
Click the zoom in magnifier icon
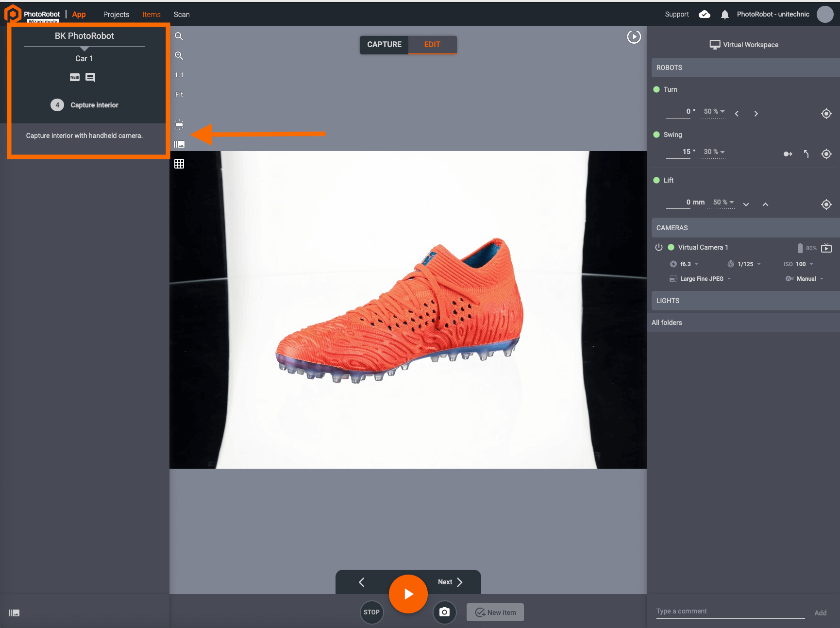coord(179,36)
